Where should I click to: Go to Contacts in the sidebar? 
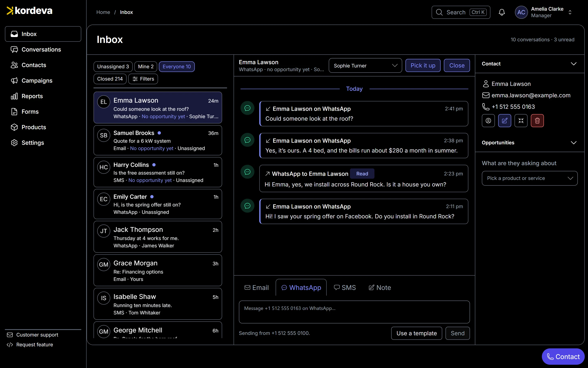(x=43, y=65)
